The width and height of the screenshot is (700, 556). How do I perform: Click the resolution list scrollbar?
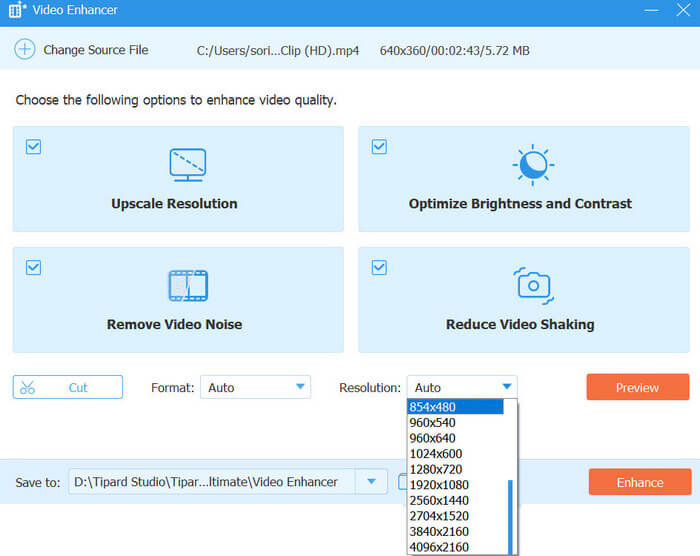tap(510, 517)
